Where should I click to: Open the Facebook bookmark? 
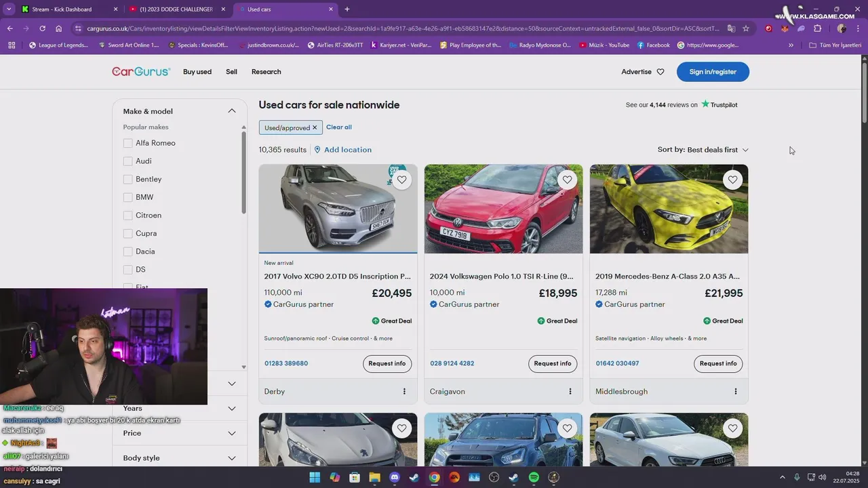[x=654, y=45]
